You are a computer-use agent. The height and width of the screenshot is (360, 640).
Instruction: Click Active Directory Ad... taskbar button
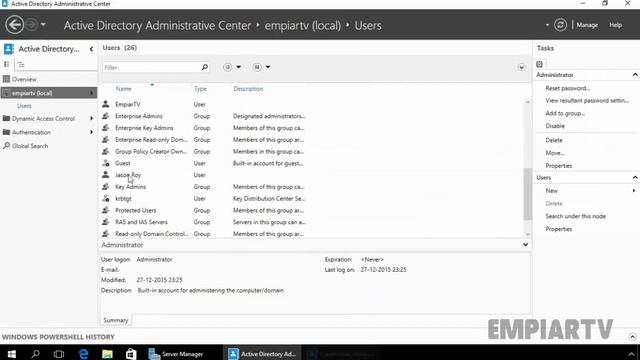point(262,353)
